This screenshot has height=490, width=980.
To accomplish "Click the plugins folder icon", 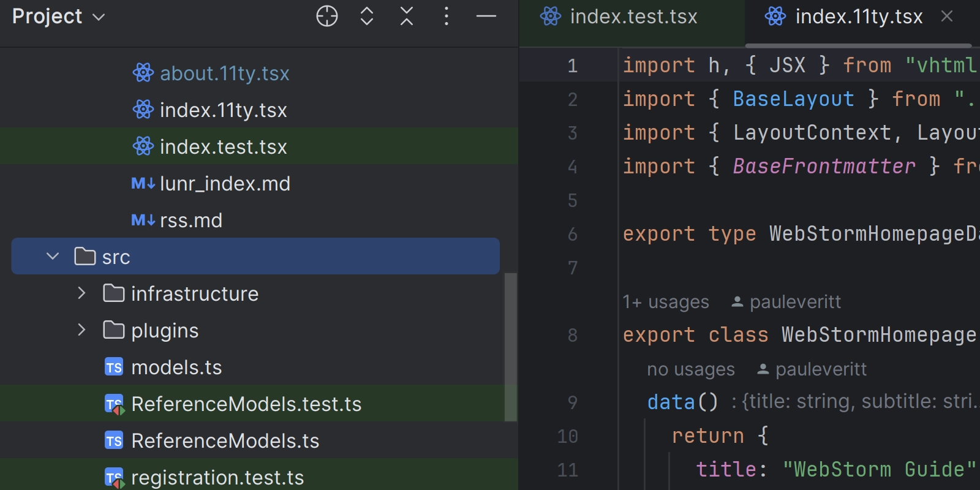I will tap(114, 330).
